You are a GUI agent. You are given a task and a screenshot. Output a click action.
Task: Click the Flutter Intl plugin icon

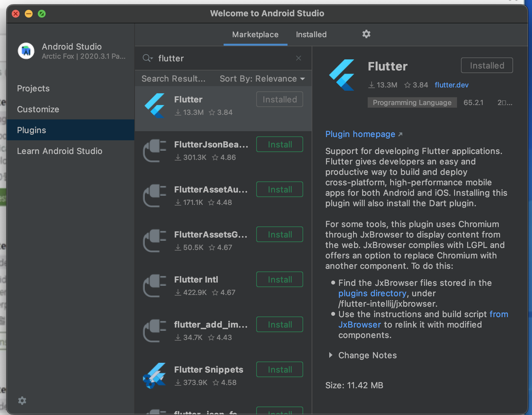point(155,285)
